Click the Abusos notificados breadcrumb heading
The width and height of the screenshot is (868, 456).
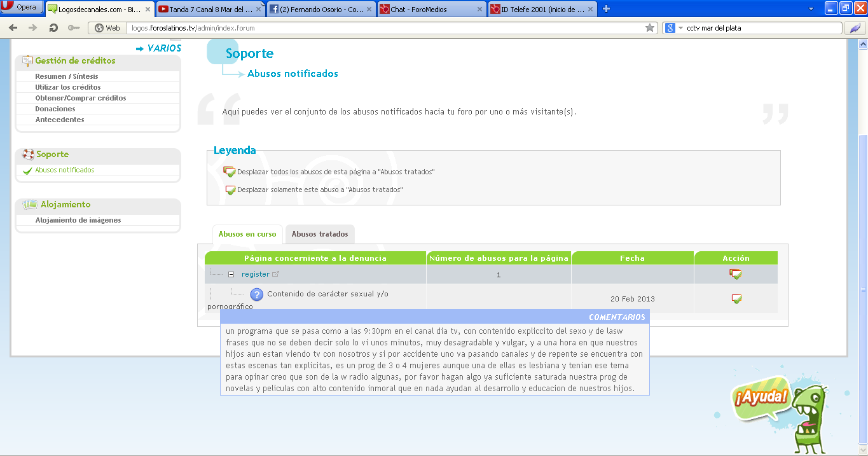point(293,74)
